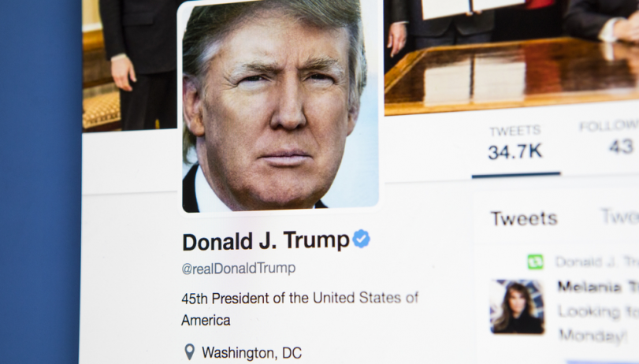Screen dimensions: 639x364
Task: Open the tweet text ending with Monday!
Action: (x=598, y=324)
